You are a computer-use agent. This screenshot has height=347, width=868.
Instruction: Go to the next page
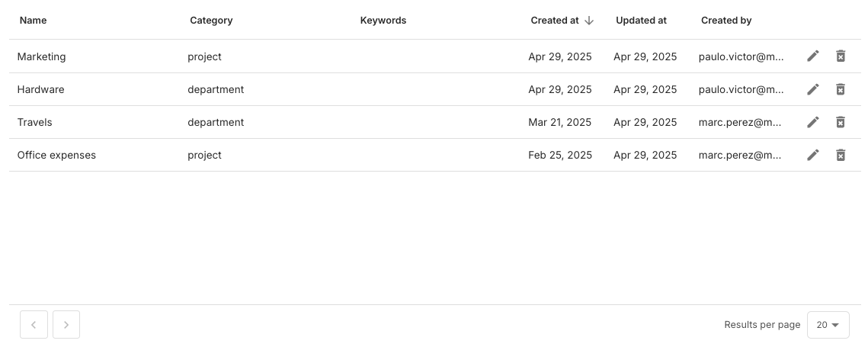pyautogui.click(x=66, y=325)
